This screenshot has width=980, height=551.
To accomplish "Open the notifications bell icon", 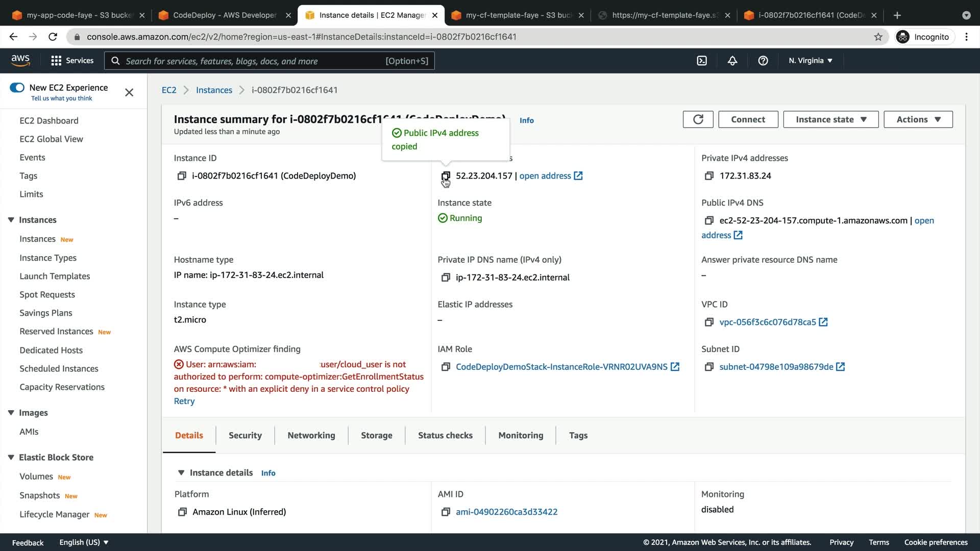I will click(732, 61).
